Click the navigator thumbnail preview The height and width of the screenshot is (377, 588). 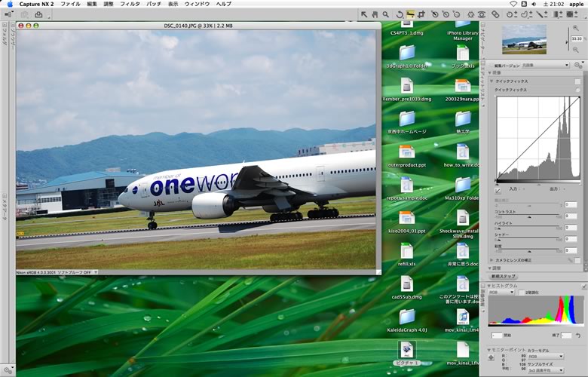click(524, 39)
